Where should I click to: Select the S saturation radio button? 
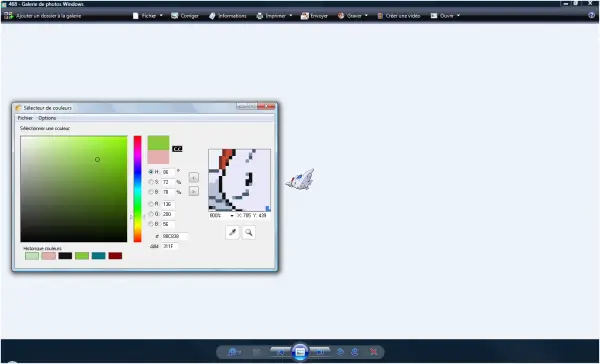(x=151, y=182)
